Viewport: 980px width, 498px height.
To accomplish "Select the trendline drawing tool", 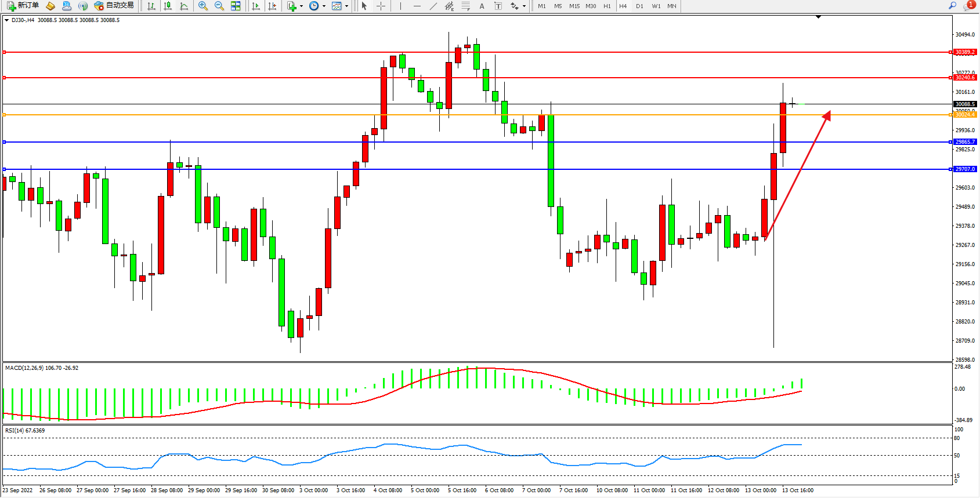I will 433,6.
